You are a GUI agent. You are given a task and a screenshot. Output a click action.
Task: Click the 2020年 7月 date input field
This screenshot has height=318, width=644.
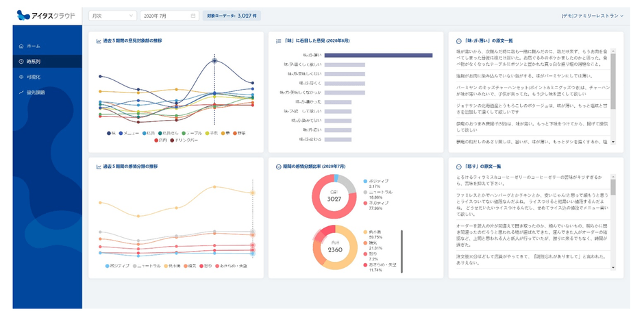click(x=164, y=15)
